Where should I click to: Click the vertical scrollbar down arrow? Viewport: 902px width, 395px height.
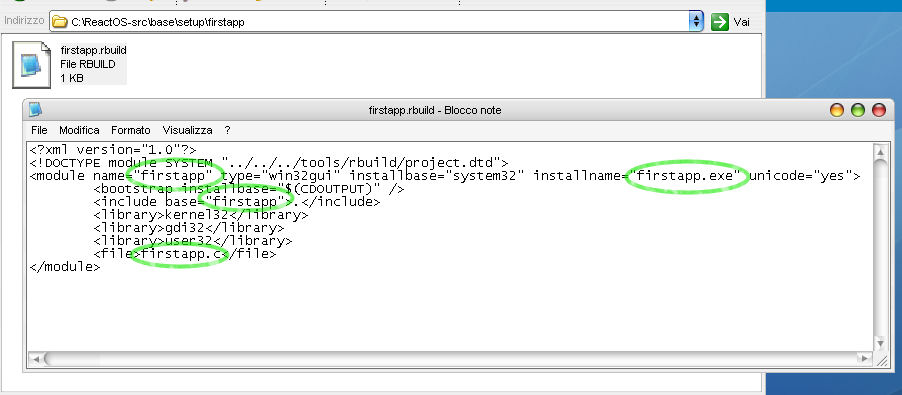(x=880, y=344)
